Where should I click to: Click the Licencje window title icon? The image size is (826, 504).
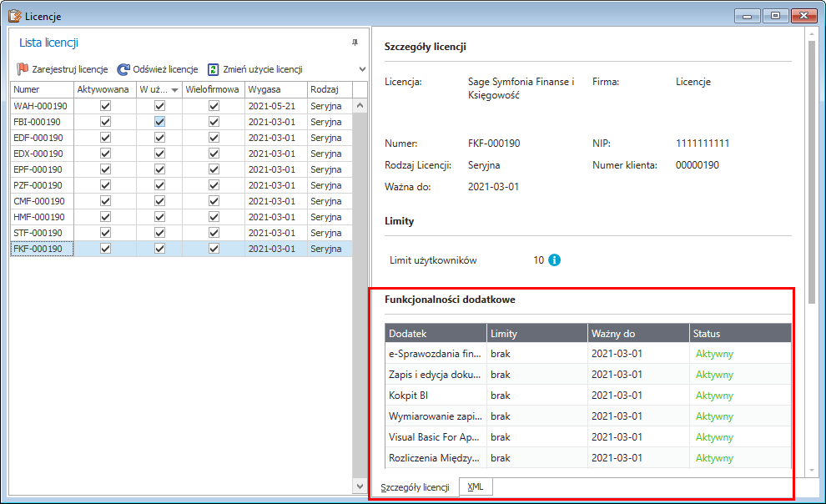tap(15, 17)
